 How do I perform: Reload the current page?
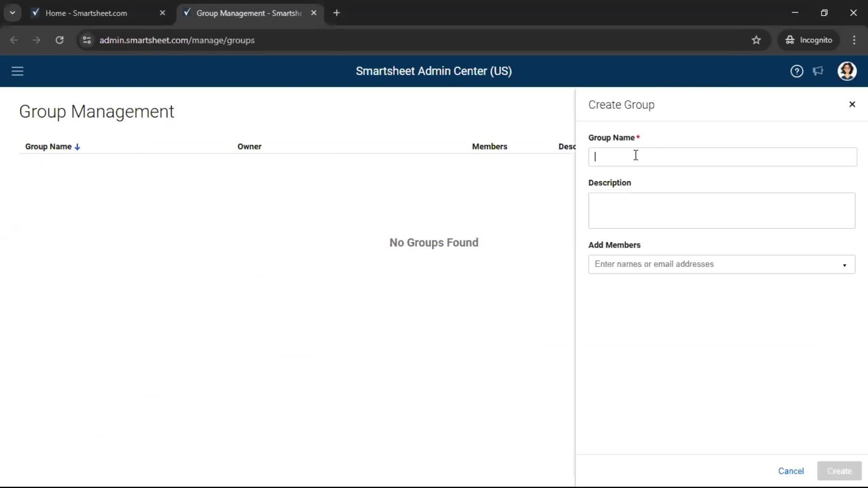59,40
